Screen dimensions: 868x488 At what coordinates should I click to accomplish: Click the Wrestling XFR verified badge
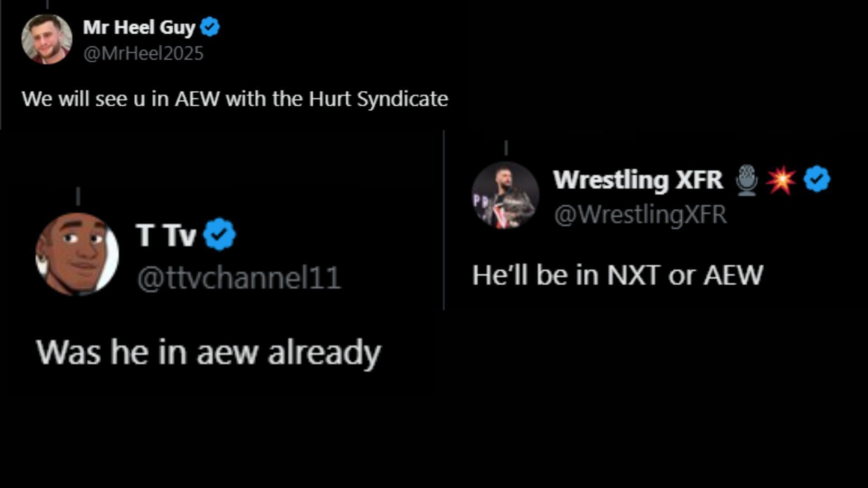tap(817, 179)
